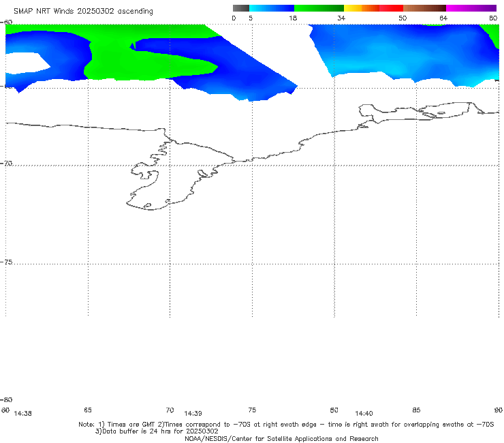The width and height of the screenshot is (504, 443).
Task: Click the color bar label '34'
Action: tap(341, 18)
